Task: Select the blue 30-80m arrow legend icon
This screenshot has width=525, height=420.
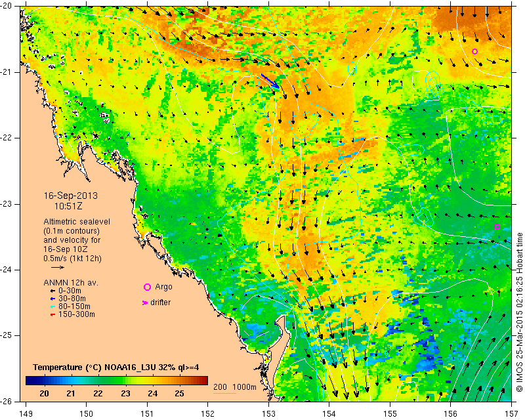Action: click(52, 299)
